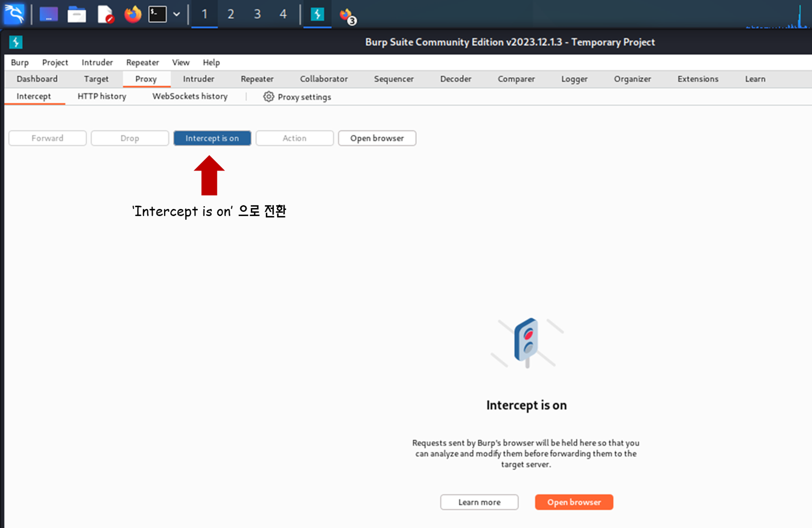Viewport: 812px width, 528px height.
Task: Open the Kali Linux applications menu icon
Action: pos(14,14)
